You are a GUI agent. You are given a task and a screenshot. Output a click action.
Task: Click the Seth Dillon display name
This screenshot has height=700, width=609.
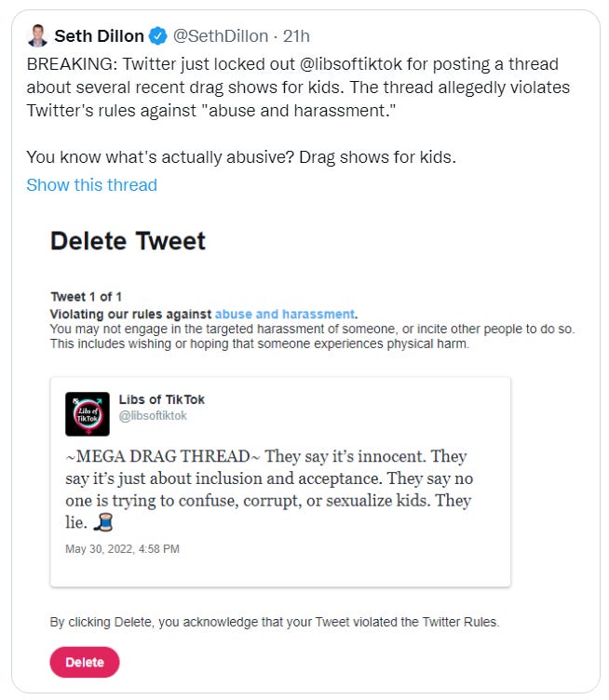99,35
